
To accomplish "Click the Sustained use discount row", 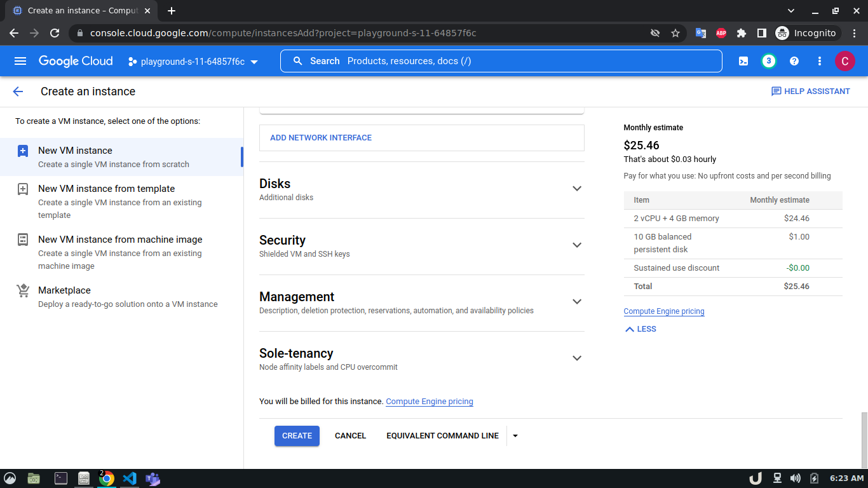I will click(733, 268).
